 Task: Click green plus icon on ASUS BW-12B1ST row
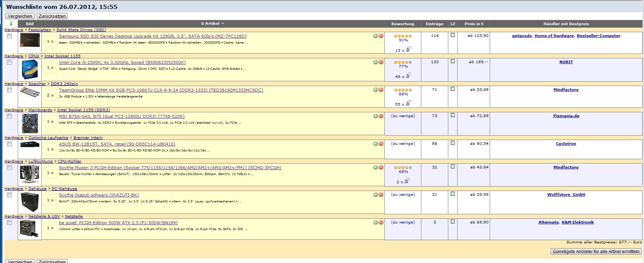376,144
